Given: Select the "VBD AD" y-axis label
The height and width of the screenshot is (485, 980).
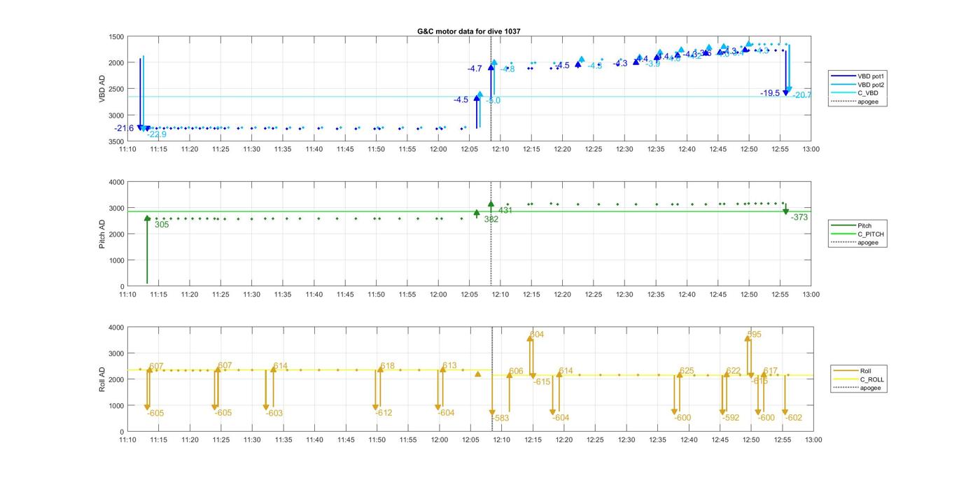Looking at the screenshot, I should 102,89.
